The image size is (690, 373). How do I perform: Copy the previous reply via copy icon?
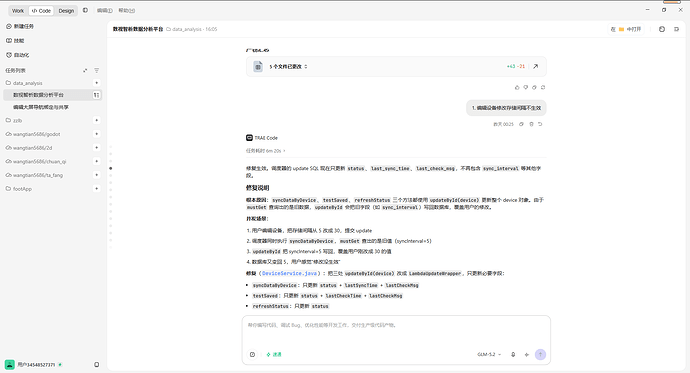534,87
